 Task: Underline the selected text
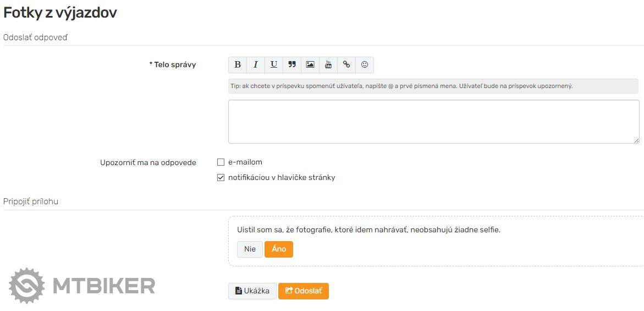click(274, 65)
